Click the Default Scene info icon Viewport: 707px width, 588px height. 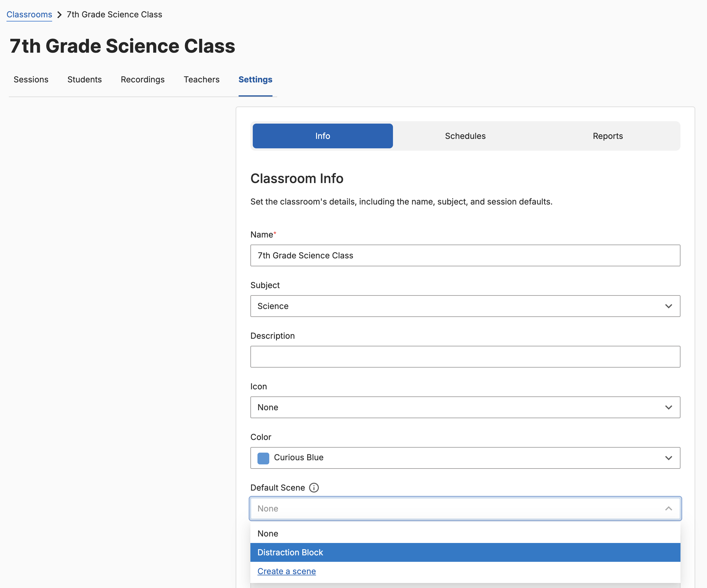[314, 487]
